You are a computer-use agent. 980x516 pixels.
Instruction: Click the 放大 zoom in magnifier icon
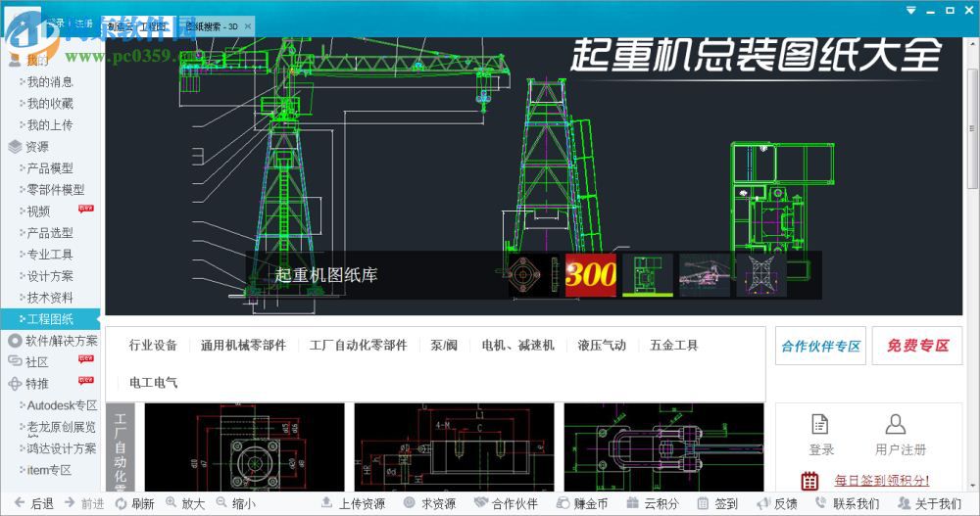[x=171, y=502]
